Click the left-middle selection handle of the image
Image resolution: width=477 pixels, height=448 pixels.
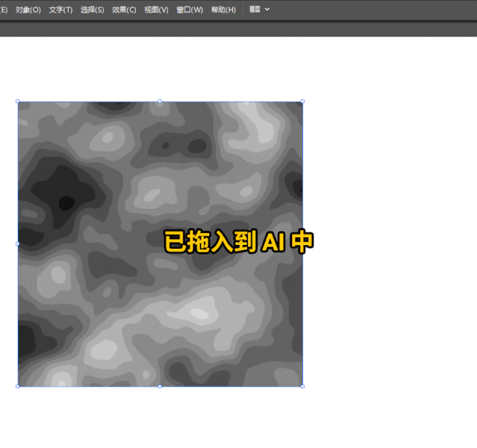pyautogui.click(x=18, y=243)
